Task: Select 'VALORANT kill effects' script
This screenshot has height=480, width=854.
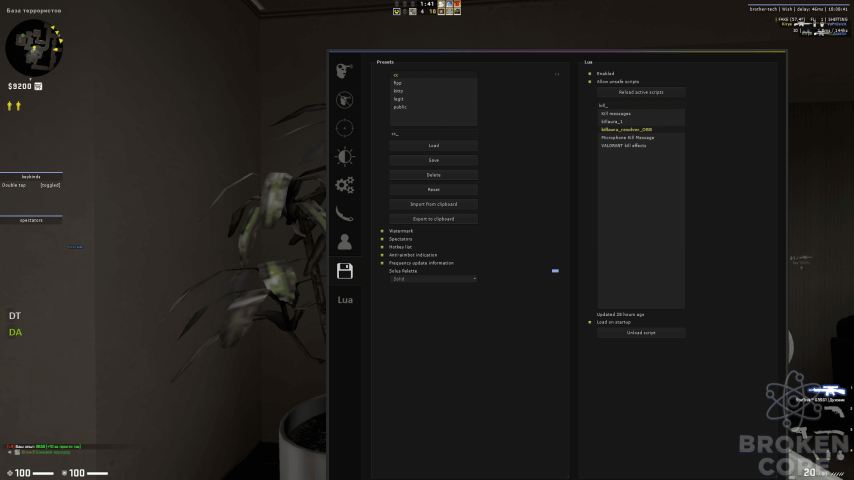Action: [x=641, y=145]
